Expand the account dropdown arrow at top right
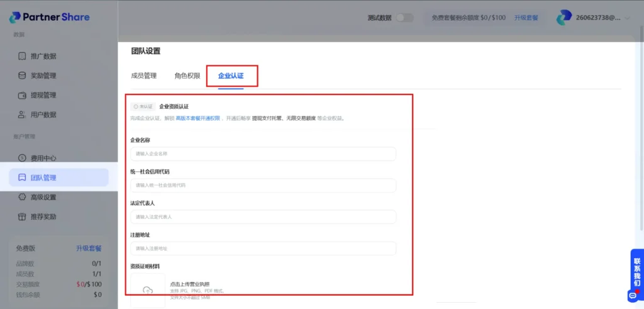Image resolution: width=644 pixels, height=309 pixels. 627,18
